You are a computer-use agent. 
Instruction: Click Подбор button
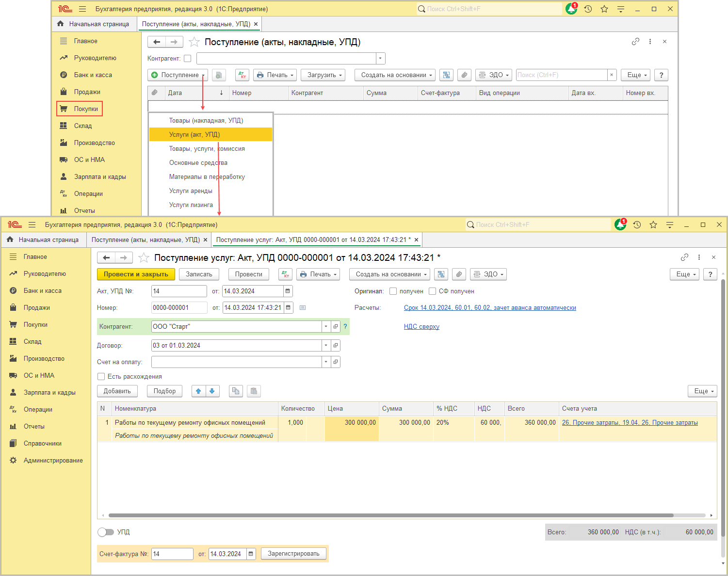[164, 391]
